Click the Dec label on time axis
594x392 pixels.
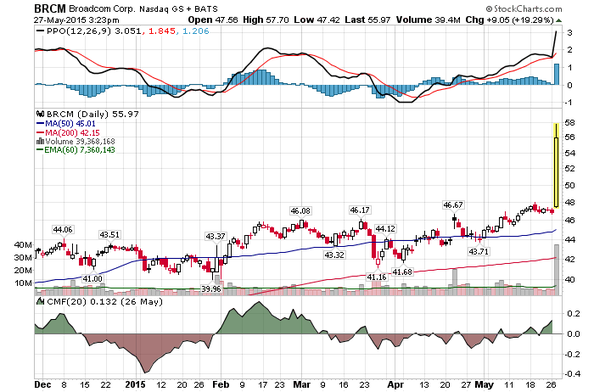[x=43, y=384]
